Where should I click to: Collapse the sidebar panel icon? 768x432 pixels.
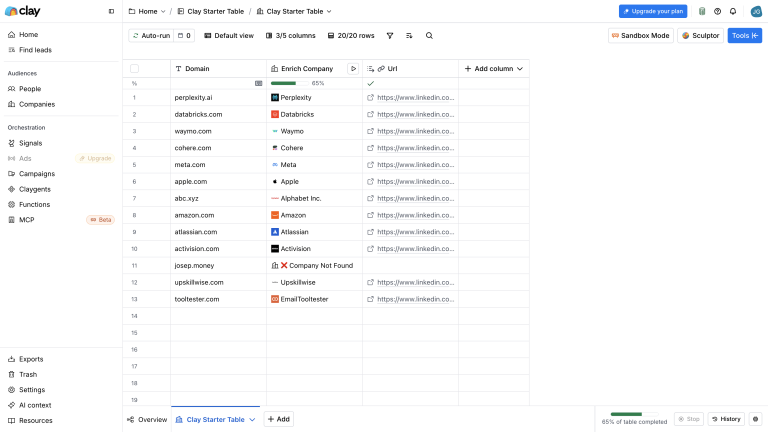point(111,11)
